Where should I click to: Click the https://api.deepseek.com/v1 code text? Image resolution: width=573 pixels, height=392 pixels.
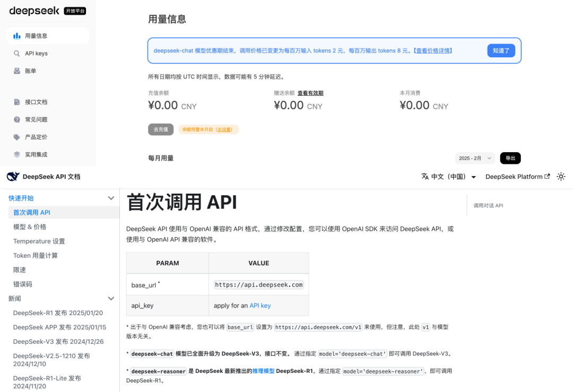coord(318,327)
